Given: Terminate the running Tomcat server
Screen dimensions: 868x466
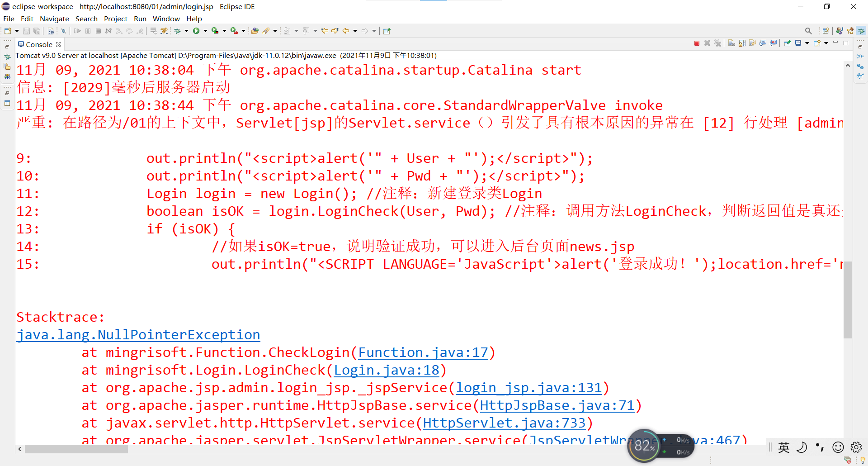Looking at the screenshot, I should pyautogui.click(x=697, y=43).
